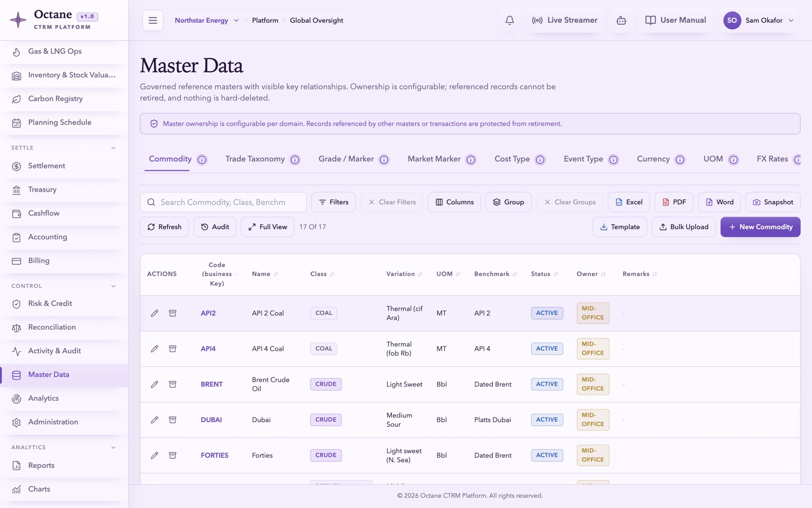The width and height of the screenshot is (812, 508).
Task: Download the Template
Action: tap(620, 227)
